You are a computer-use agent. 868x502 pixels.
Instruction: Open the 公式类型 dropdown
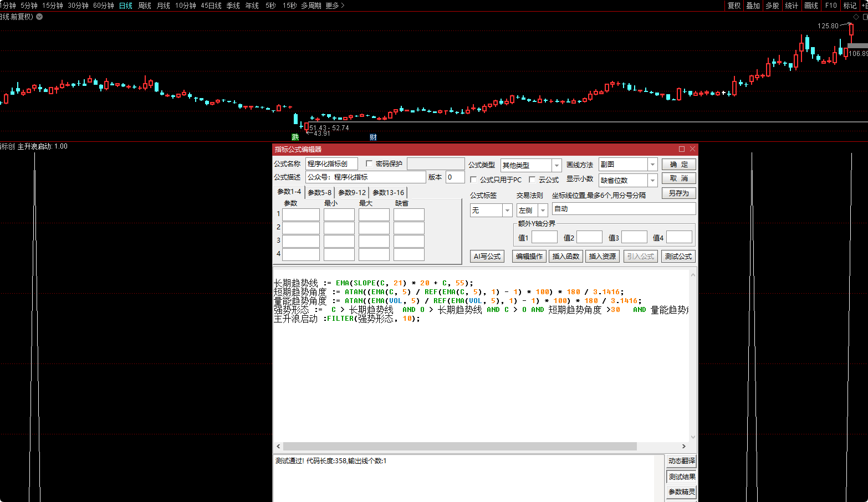point(556,165)
